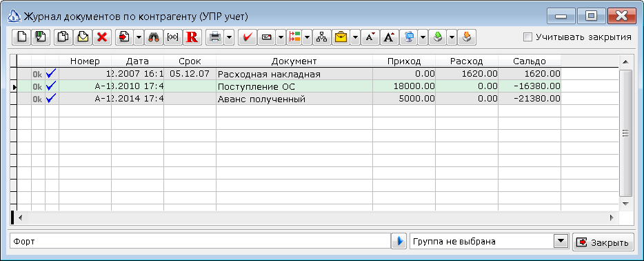Open dropdown next to red arrow document icon
This screenshot has width=644, height=261.
tap(139, 37)
